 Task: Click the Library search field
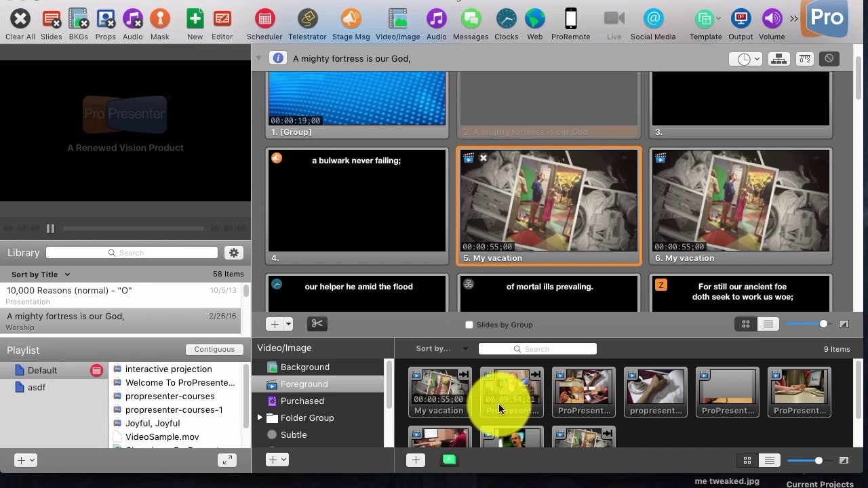132,253
